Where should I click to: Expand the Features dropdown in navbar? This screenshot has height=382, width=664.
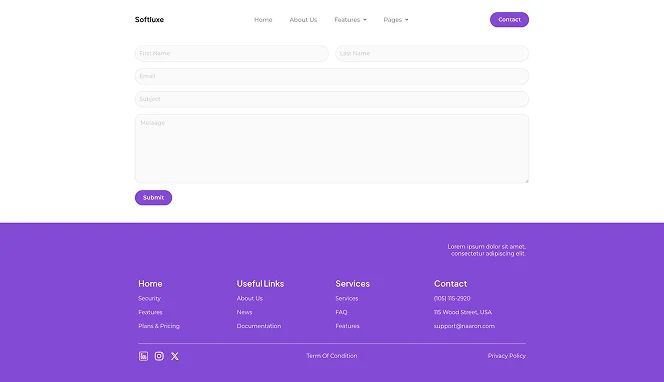350,19
